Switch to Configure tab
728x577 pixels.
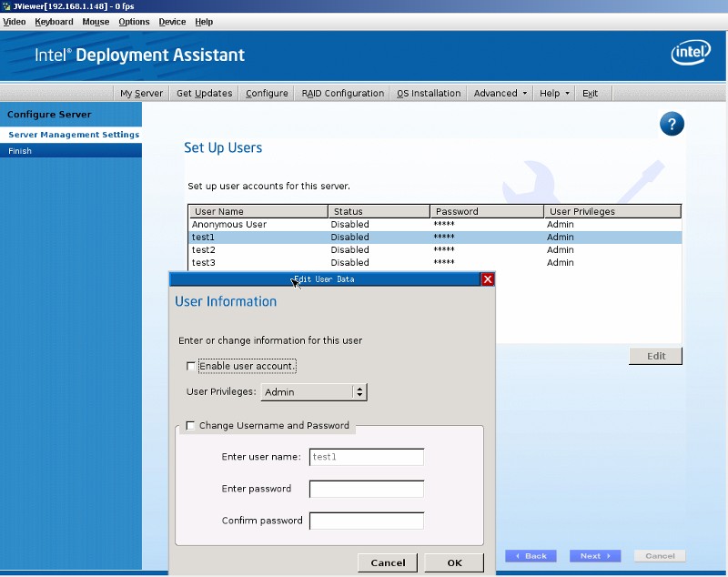(x=267, y=94)
